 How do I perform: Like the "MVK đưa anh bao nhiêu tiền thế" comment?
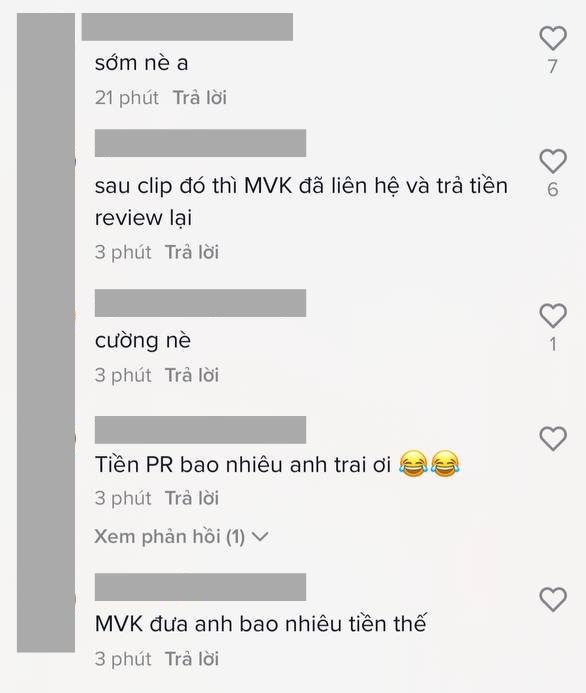tap(553, 600)
